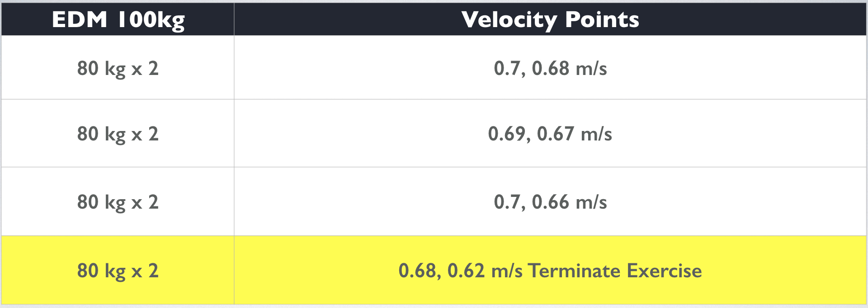Click the yellow "Terminate Exercise" velocity cell

(550, 270)
